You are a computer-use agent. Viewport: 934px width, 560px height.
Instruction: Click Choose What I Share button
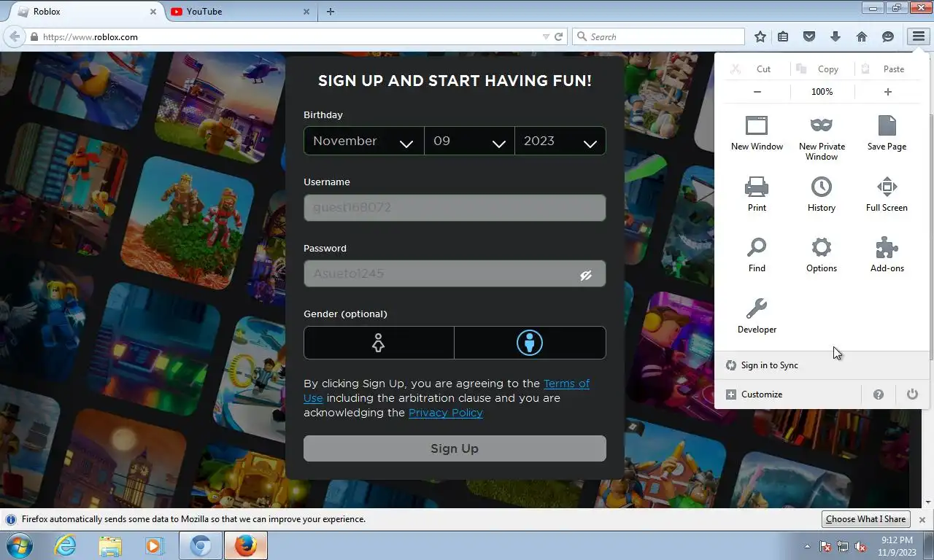(865, 519)
